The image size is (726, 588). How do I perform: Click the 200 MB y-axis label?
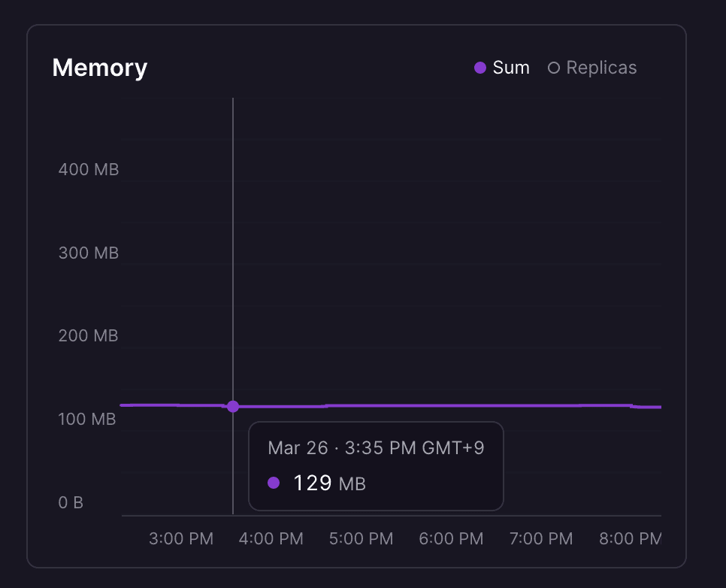89,336
